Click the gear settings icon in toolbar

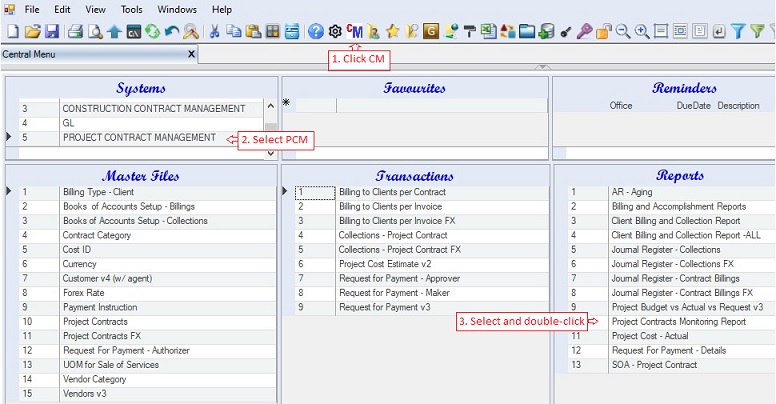[x=336, y=32]
